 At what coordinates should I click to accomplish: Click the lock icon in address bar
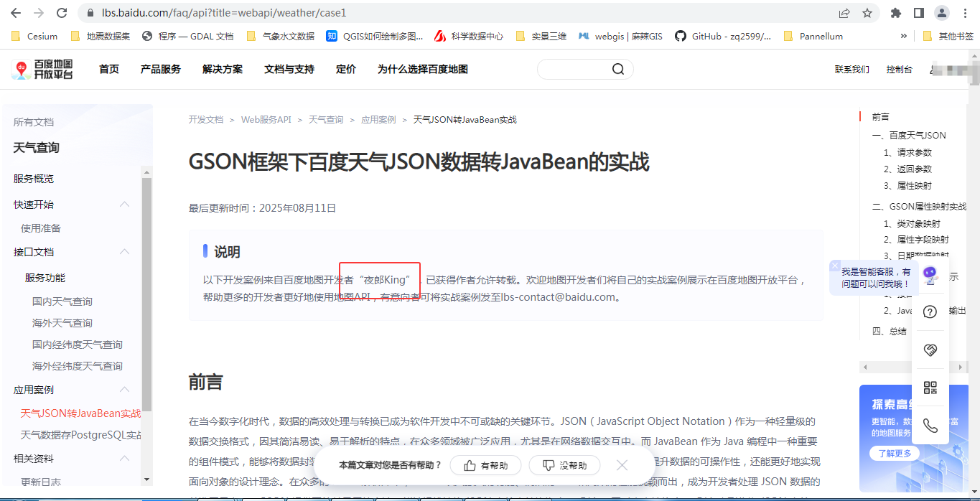(90, 13)
